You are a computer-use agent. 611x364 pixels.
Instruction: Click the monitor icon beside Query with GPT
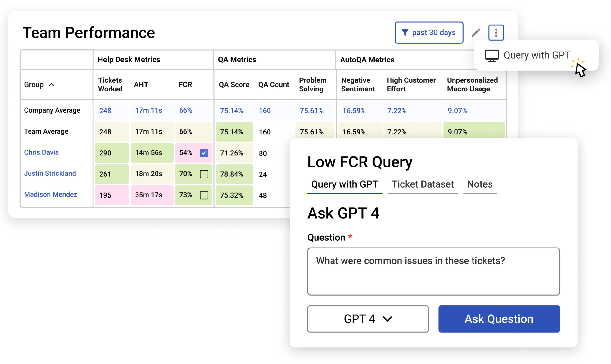pos(492,56)
